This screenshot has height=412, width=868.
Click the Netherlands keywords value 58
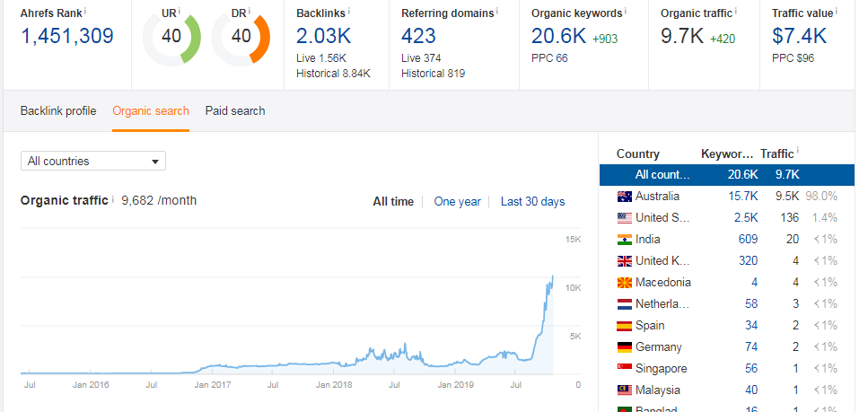coord(751,304)
